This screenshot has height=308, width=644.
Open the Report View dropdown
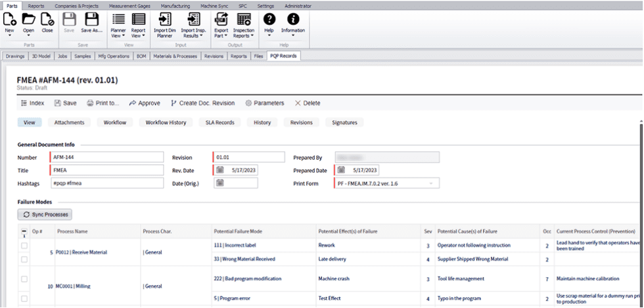tap(138, 24)
